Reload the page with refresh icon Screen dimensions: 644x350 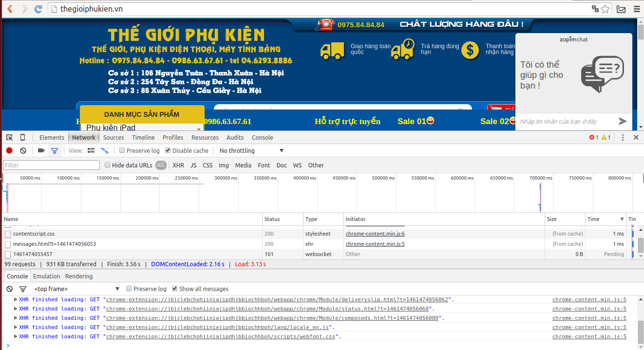tap(38, 9)
